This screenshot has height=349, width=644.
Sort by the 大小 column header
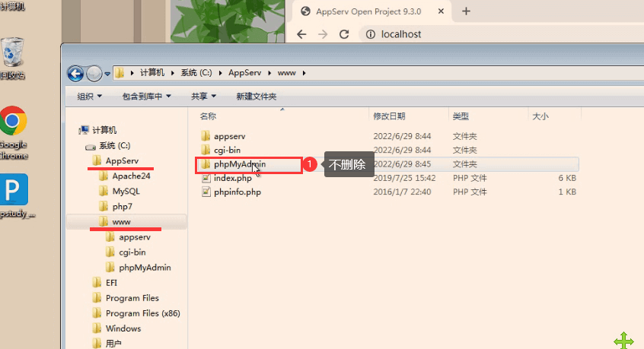[540, 116]
